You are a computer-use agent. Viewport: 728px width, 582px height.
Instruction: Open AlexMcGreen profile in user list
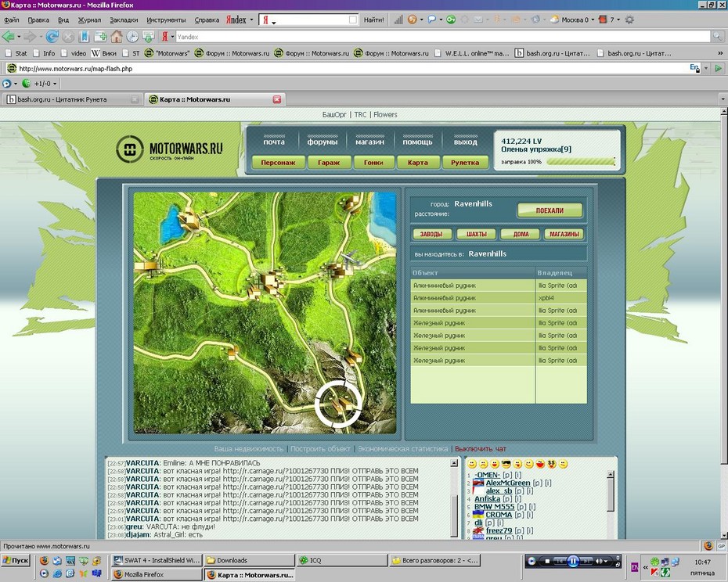click(507, 483)
